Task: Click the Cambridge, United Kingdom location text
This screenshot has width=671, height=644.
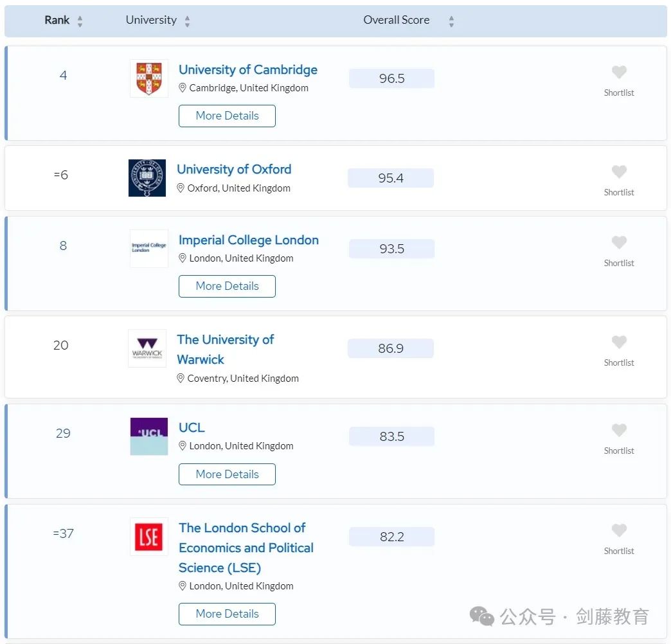Action: coord(249,88)
